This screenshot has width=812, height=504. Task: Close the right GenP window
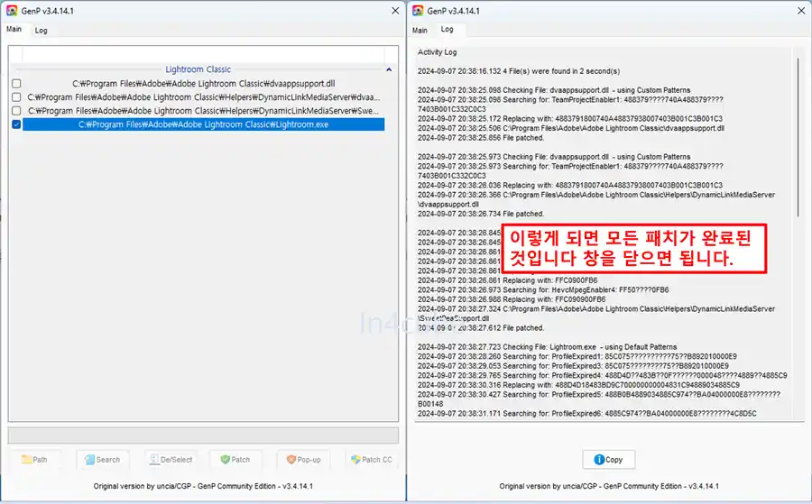click(x=801, y=10)
